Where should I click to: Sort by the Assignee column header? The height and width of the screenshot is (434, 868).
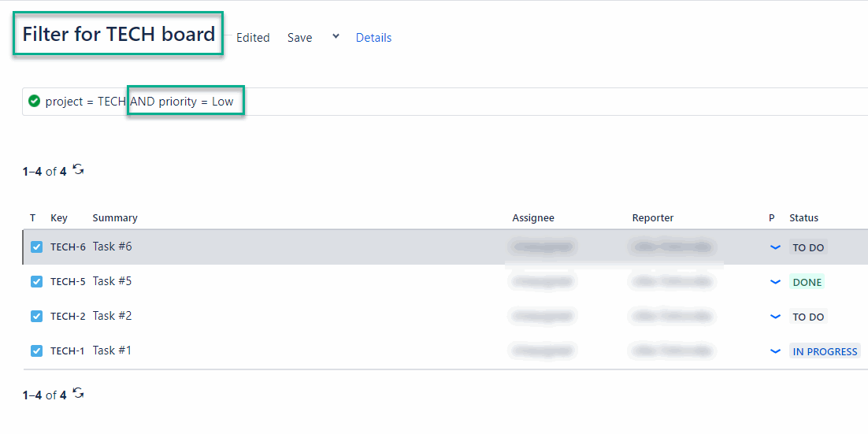(533, 218)
